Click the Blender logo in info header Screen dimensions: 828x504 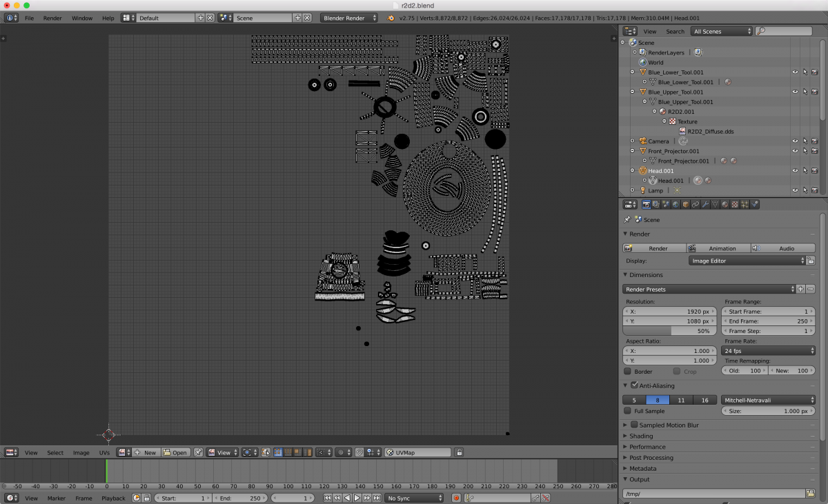[391, 17]
